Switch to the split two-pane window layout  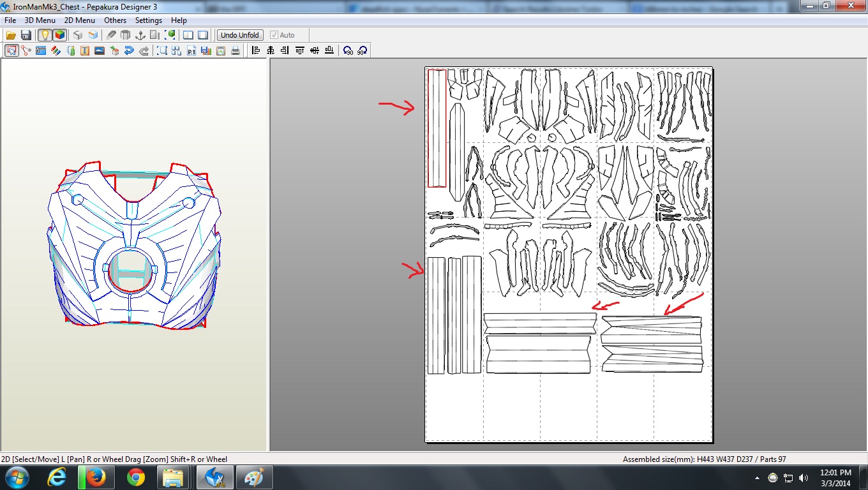point(188,35)
